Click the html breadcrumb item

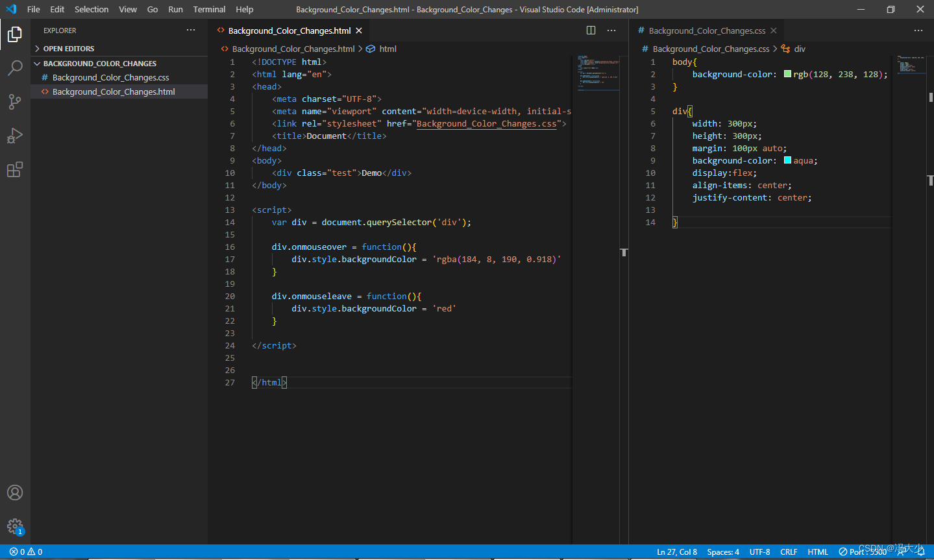tap(387, 49)
